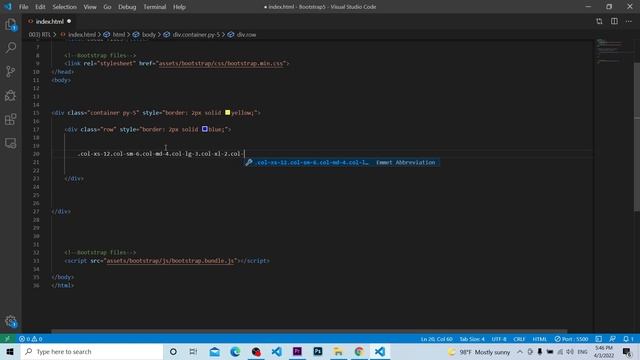Open the editor More Actions ellipsis
Viewport: 640px width, 360px height.
point(629,21)
